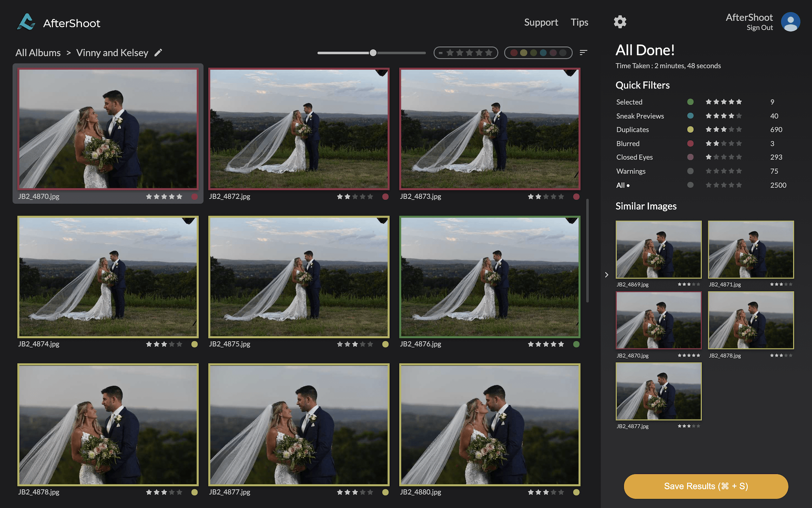Viewport: 812px width, 508px height.
Task: Click the 690 count in Duplicates row
Action: 776,130
